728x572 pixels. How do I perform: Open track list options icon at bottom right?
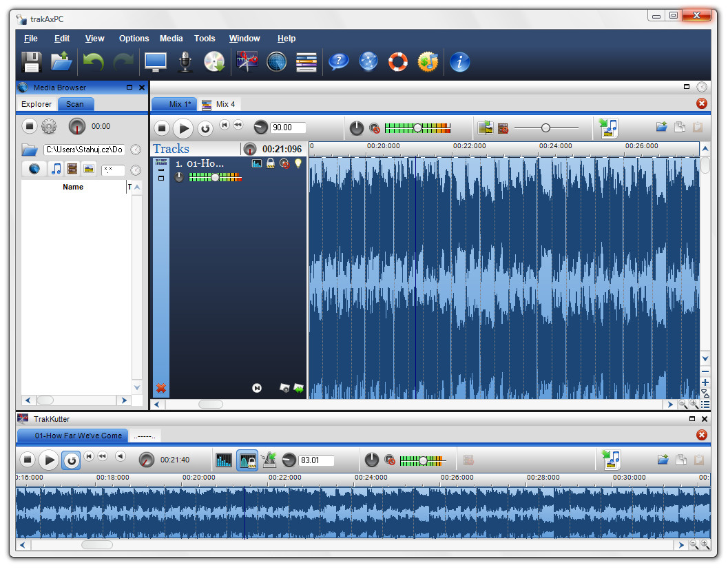(705, 405)
